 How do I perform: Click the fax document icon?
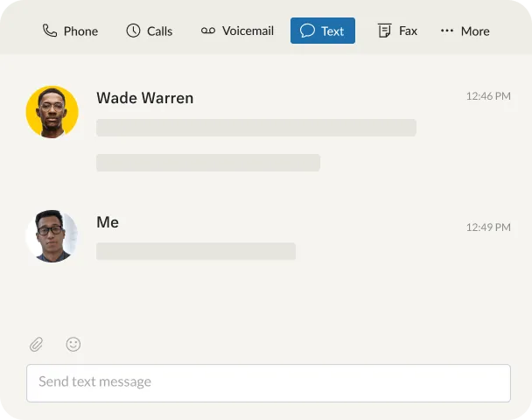[384, 31]
